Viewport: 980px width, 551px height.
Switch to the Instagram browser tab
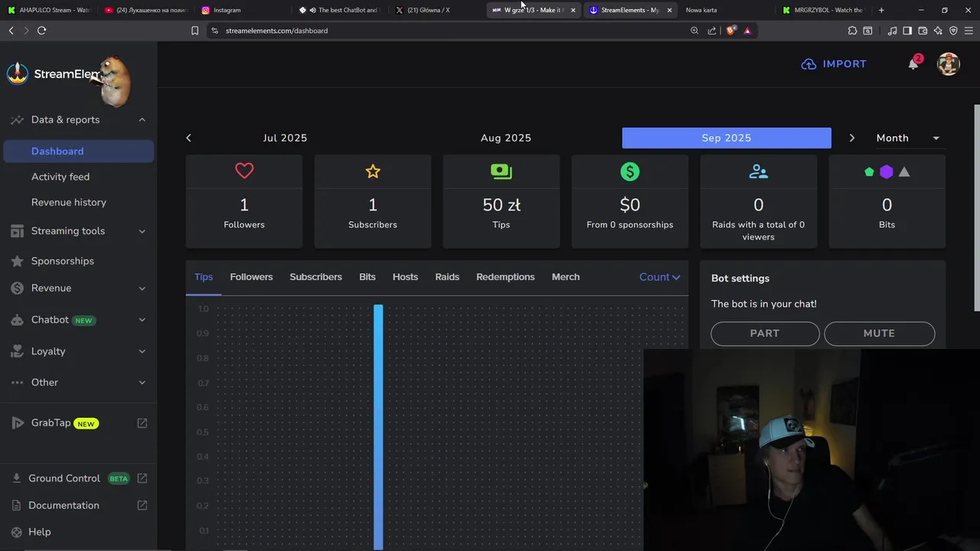click(227, 10)
